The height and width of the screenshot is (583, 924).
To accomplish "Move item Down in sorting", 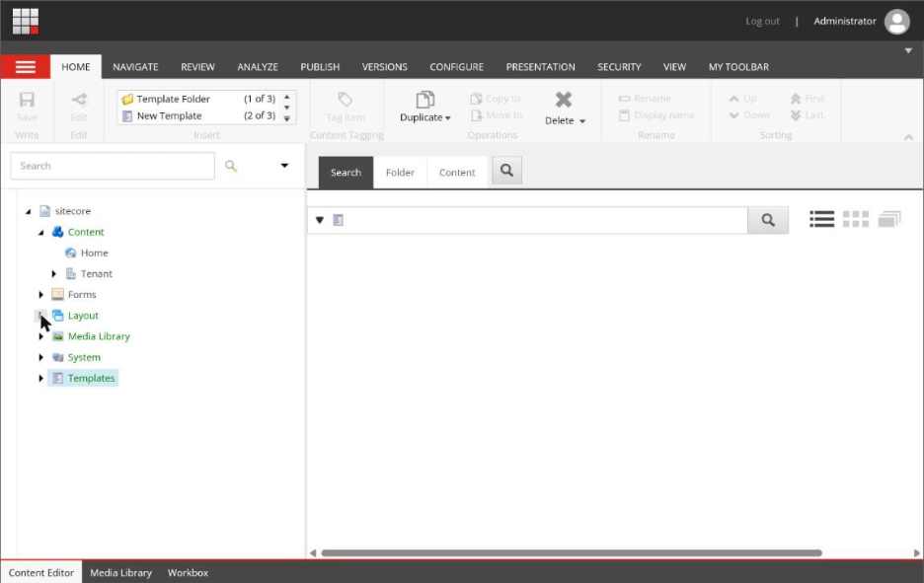I will tap(749, 115).
